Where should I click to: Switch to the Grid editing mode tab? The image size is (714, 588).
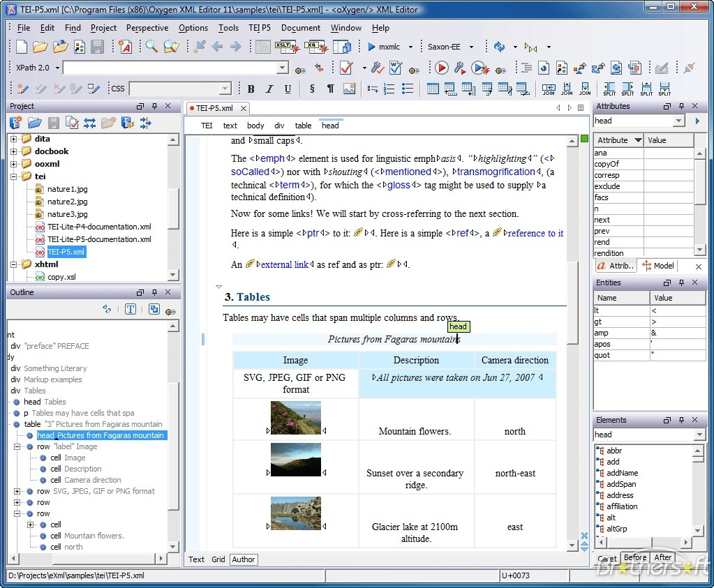[218, 559]
